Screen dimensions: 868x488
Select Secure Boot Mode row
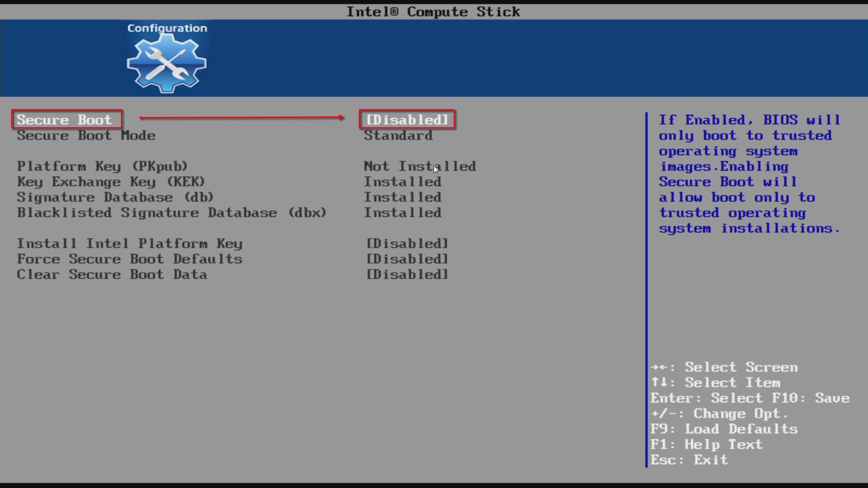tap(86, 136)
